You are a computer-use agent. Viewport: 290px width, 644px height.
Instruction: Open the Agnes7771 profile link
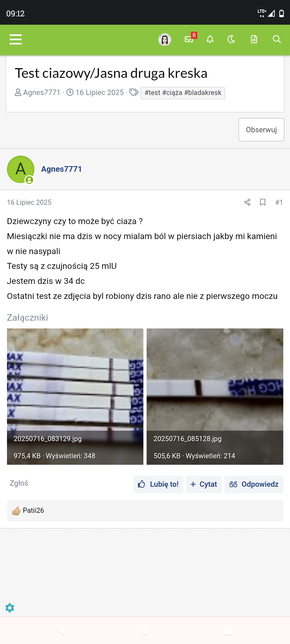61,169
